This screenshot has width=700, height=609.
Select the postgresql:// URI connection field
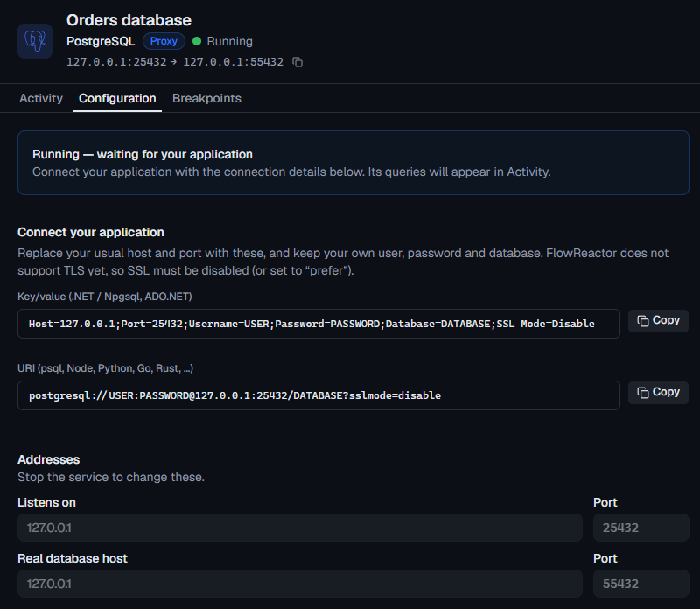point(318,395)
